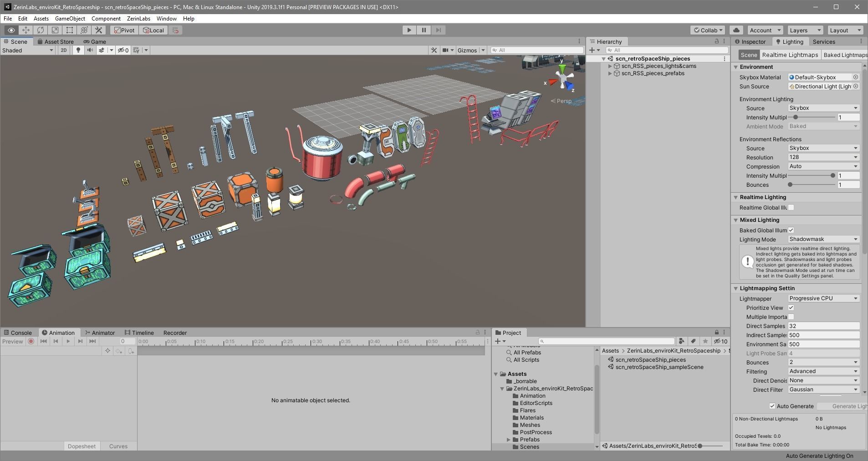The image size is (868, 461).
Task: Click the Step frame button
Action: coord(438,30)
